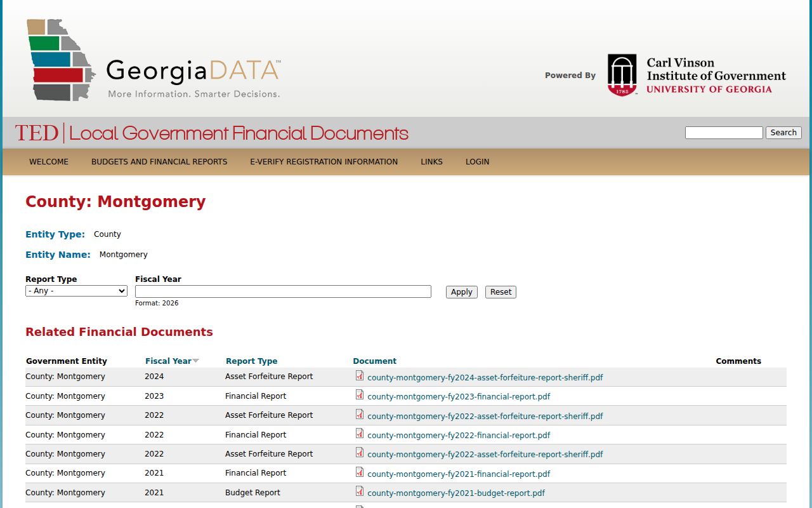The height and width of the screenshot is (508, 812).
Task: Open county-montgomery-fy2024-asset-forfeiture-report-sheriff.pdf
Action: (485, 377)
